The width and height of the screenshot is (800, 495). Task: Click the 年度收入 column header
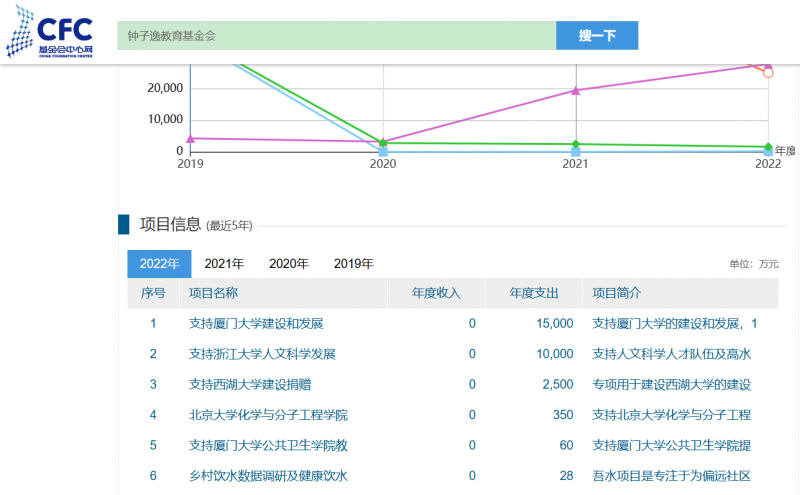(436, 293)
